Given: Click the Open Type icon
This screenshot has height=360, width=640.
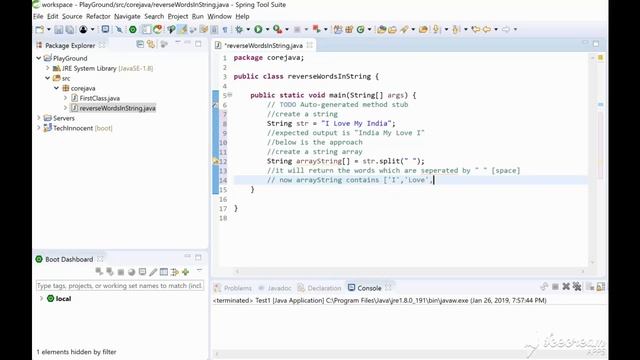Looking at the screenshot, I should click(381, 29).
